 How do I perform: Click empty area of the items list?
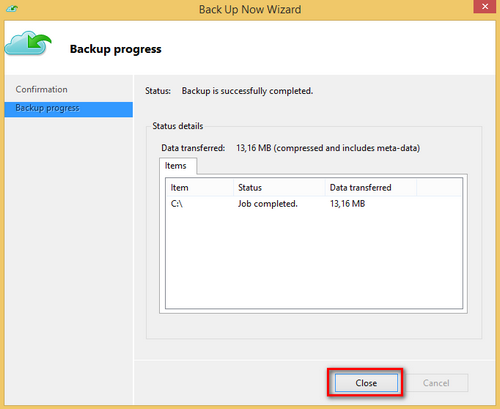(x=314, y=260)
